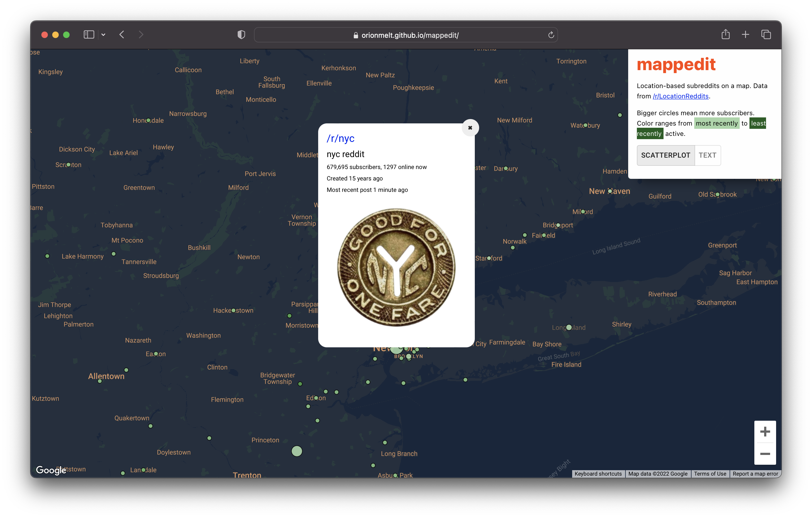Screen dimensions: 812x518
Task: Open the /r/LocationReddits link
Action: (x=680, y=96)
